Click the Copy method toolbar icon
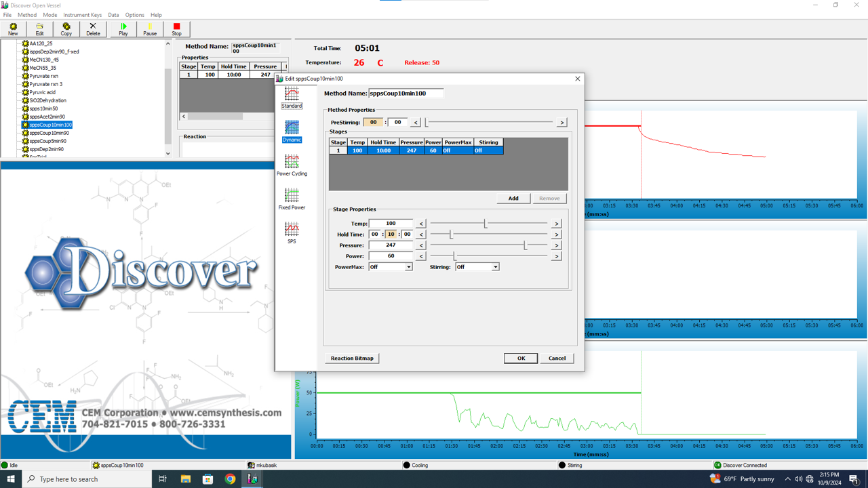The image size is (868, 488). pyautogui.click(x=66, y=28)
